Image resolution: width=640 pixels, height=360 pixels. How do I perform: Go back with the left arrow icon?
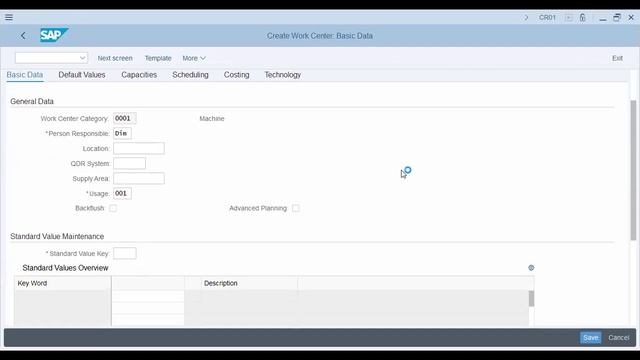point(23,36)
